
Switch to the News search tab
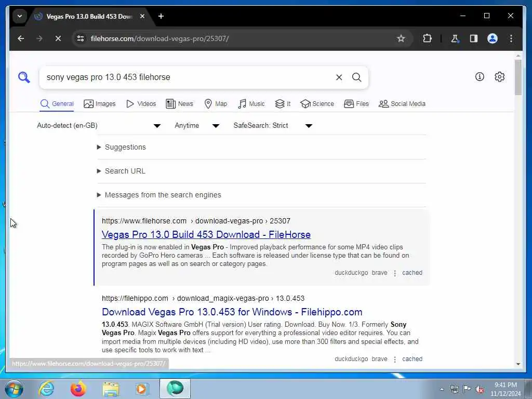179,104
